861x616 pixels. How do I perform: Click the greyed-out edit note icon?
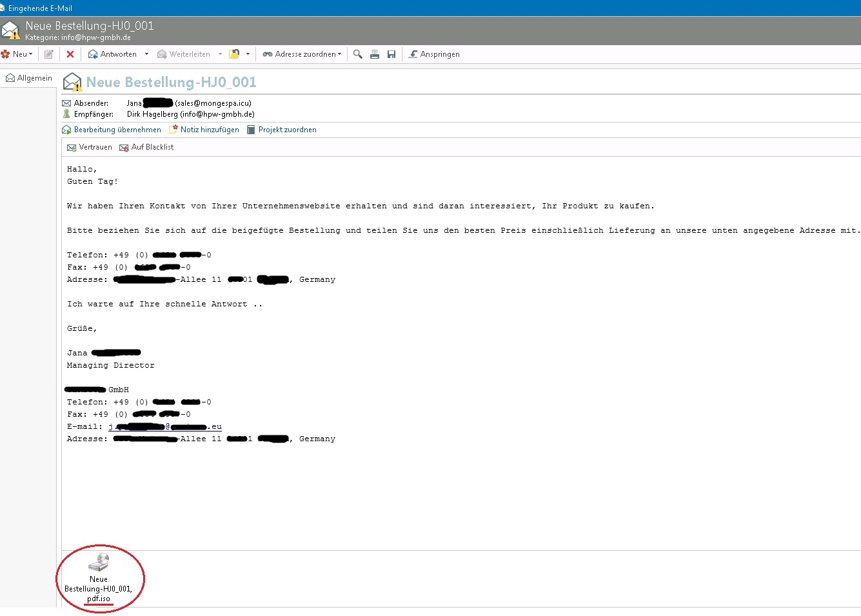48,54
